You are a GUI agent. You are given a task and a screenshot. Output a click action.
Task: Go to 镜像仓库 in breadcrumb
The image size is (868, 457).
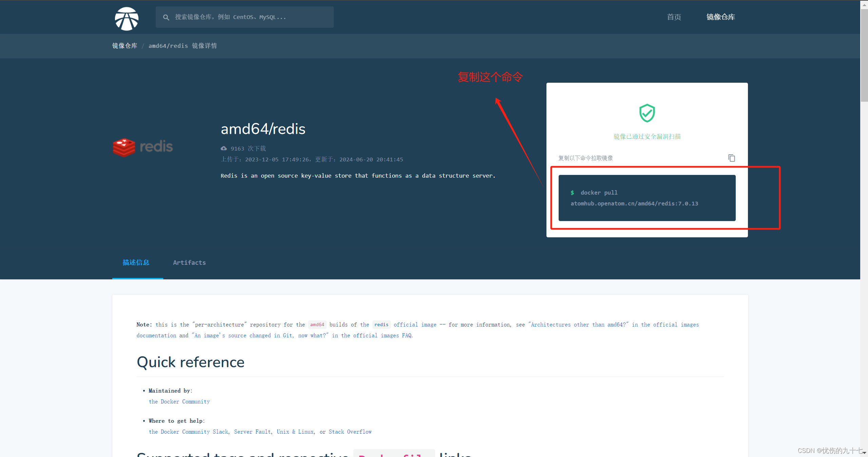click(125, 46)
